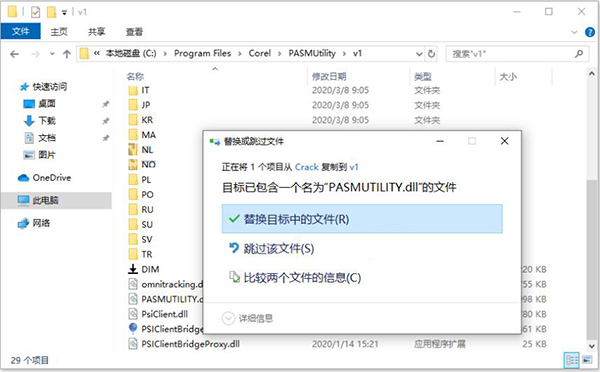This screenshot has width=600, height=372.
Task: Select 快速访问 in the navigation pane
Action: coord(43,87)
